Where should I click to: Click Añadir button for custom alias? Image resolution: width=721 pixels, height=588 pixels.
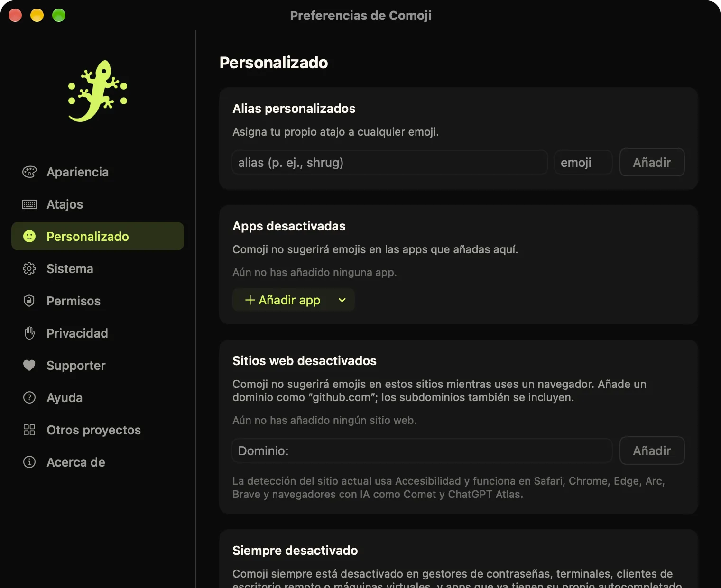pos(652,163)
